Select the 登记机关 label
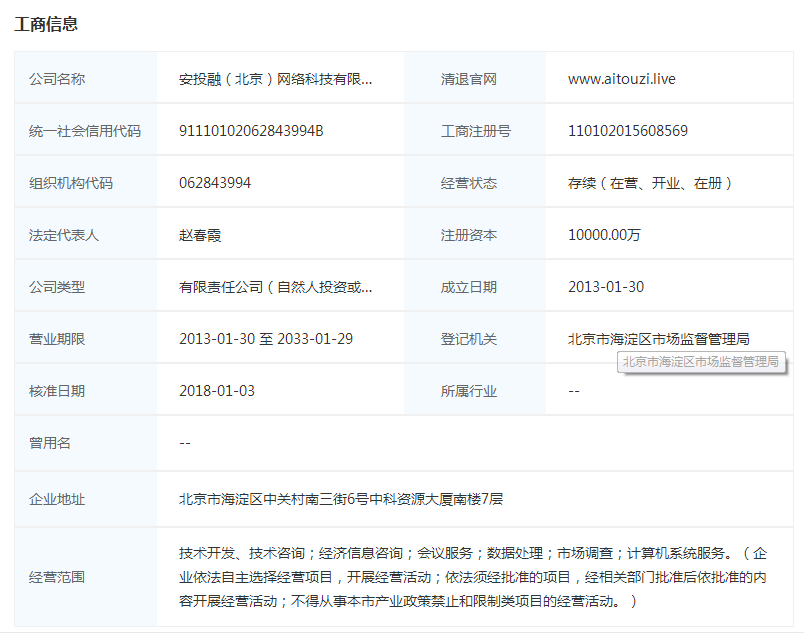804x635 pixels. pyautogui.click(x=469, y=339)
